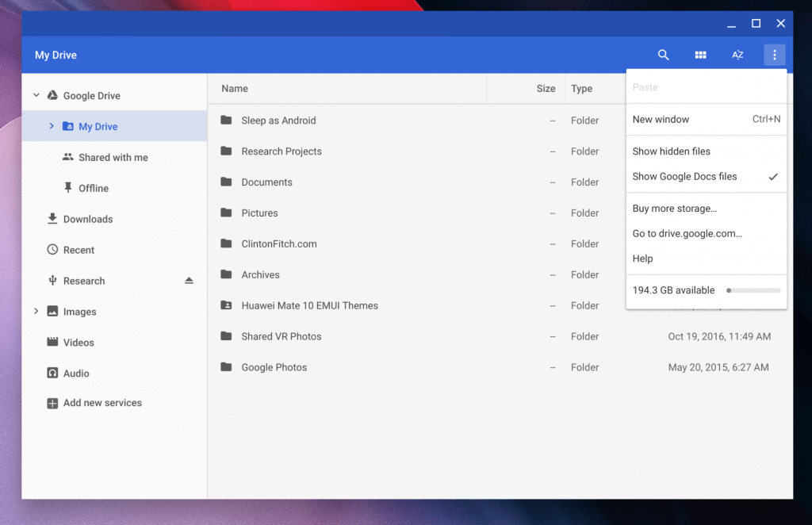Open the AZ sort options icon
The height and width of the screenshot is (525, 812).
click(737, 55)
